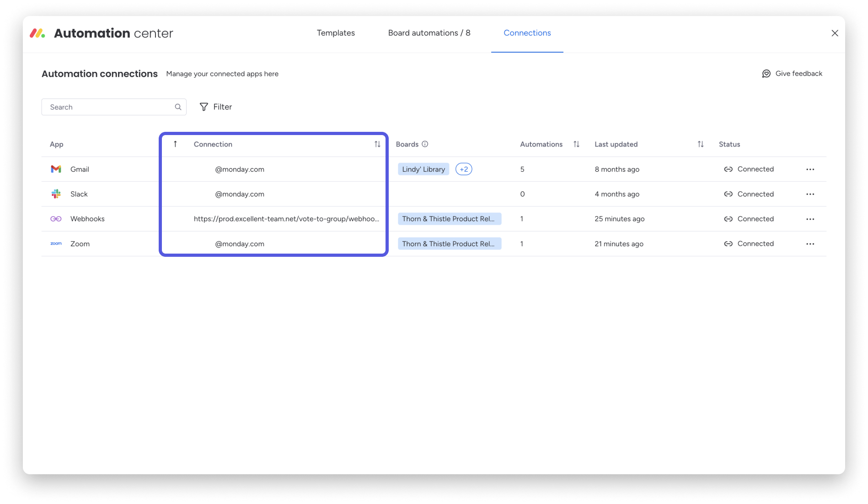Viewport: 868px width, 504px height.
Task: Expand the +2 boards badge on Gmail row
Action: [x=463, y=169]
